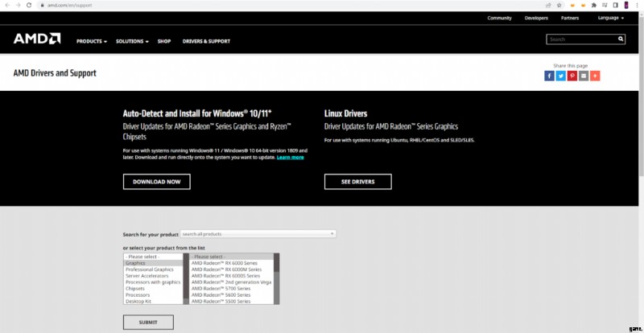The height and width of the screenshot is (333, 644).
Task: Expand the Solutions menu
Action: pyautogui.click(x=132, y=41)
